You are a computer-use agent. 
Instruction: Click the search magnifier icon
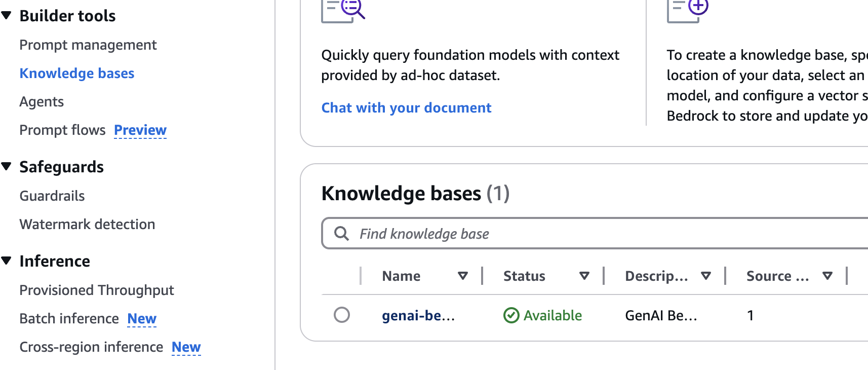[x=342, y=234]
